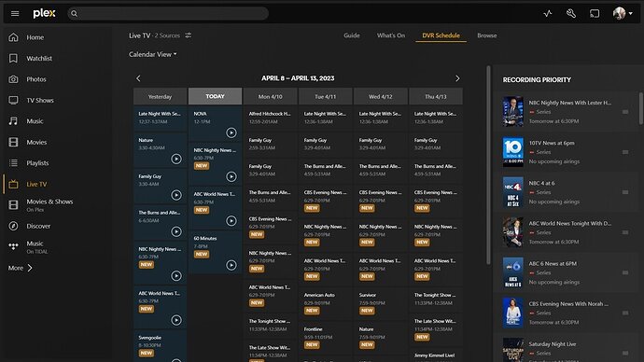Screen dimensions: 644x362
Task: Open Svengoolie entry under Yesterday
Action: [x=160, y=346]
